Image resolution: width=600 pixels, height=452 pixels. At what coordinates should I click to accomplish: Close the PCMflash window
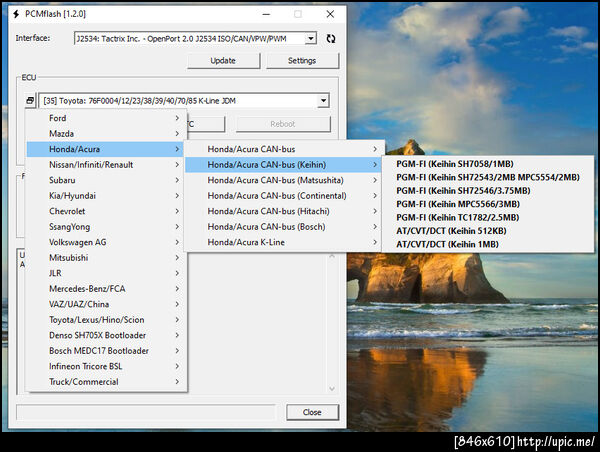click(330, 14)
